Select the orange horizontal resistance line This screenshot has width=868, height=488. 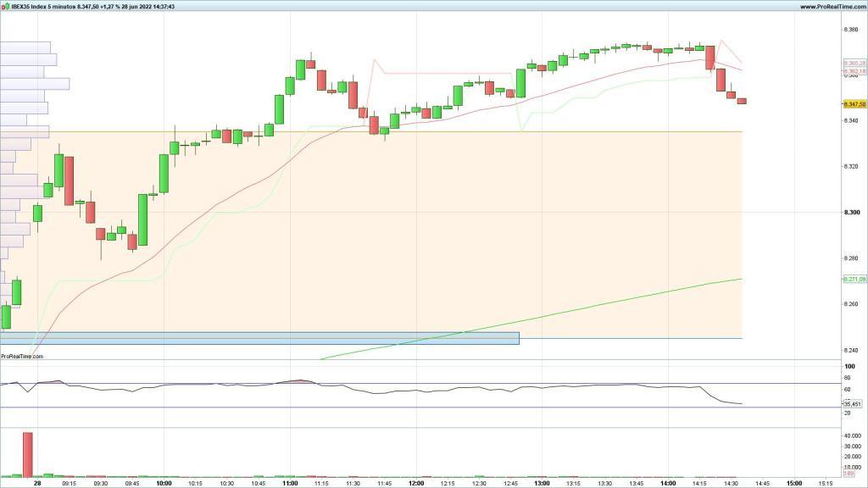tap(424, 131)
